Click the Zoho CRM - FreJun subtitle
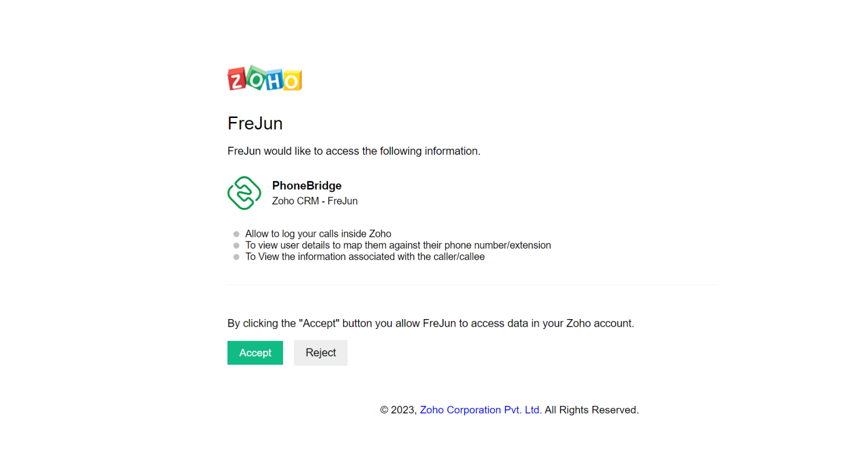Screen dimensions: 868x461 (x=315, y=201)
